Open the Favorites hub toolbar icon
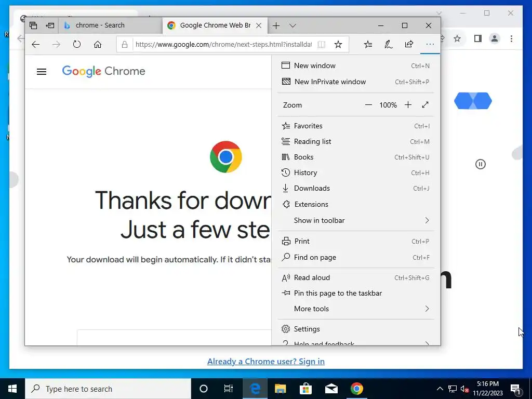Viewport: 532px width, 399px height. pyautogui.click(x=368, y=44)
